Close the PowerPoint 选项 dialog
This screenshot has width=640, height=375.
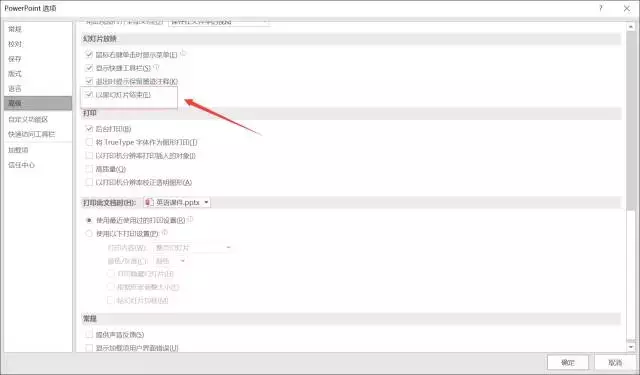[627, 8]
